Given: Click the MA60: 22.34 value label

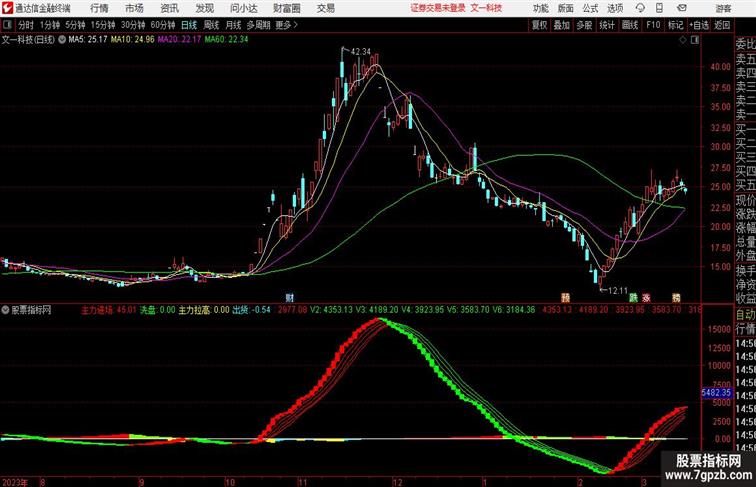Looking at the screenshot, I should click(x=226, y=40).
